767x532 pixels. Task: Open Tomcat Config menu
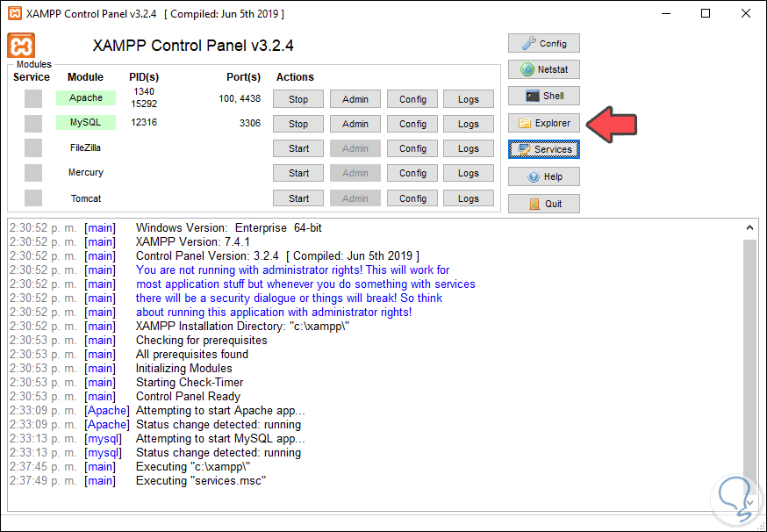412,198
